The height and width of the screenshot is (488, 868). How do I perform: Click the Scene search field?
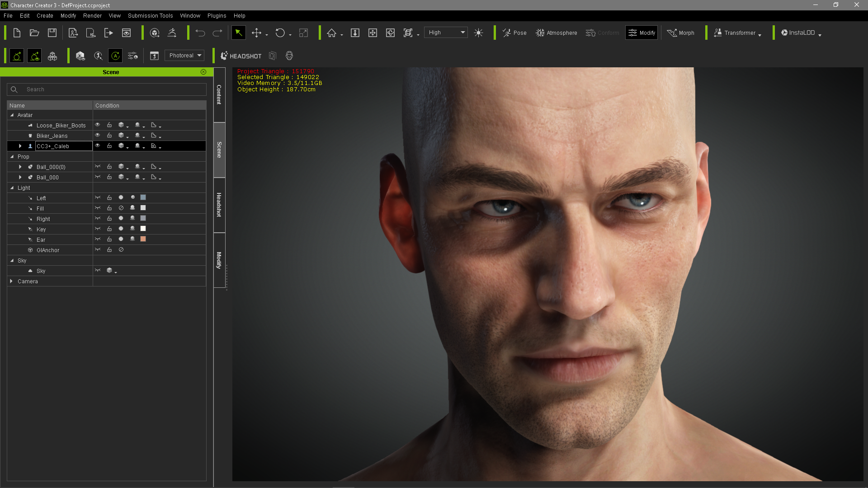107,89
